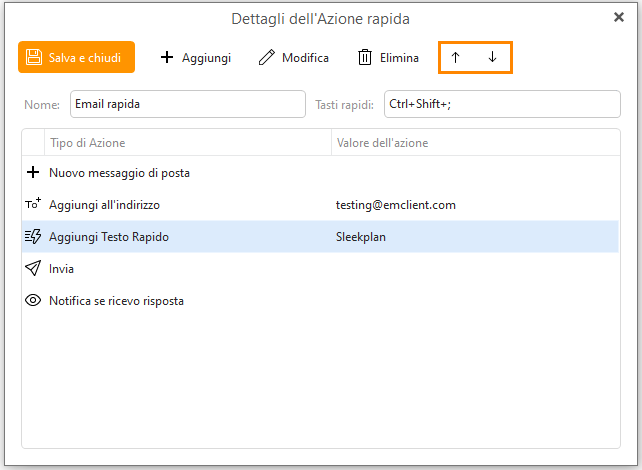Click the To+ icon beside Aggiungi all'indirizzo
642x470 pixels.
click(33, 203)
